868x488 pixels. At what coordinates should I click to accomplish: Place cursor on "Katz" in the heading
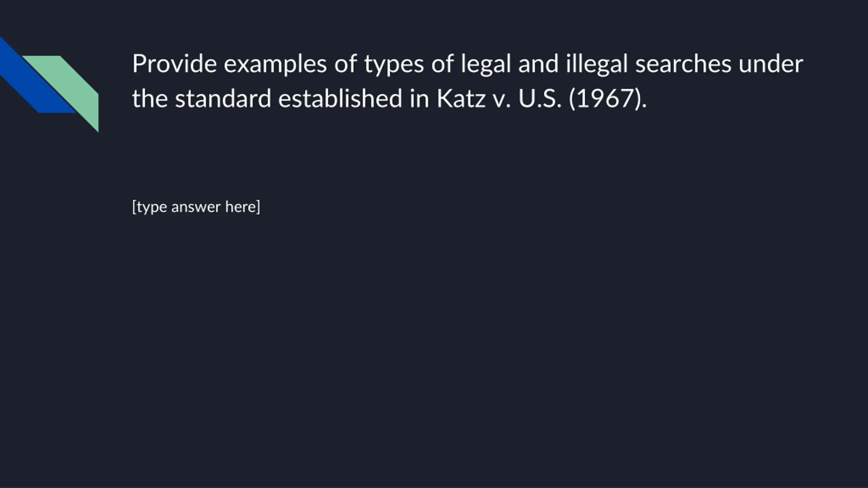(461, 99)
